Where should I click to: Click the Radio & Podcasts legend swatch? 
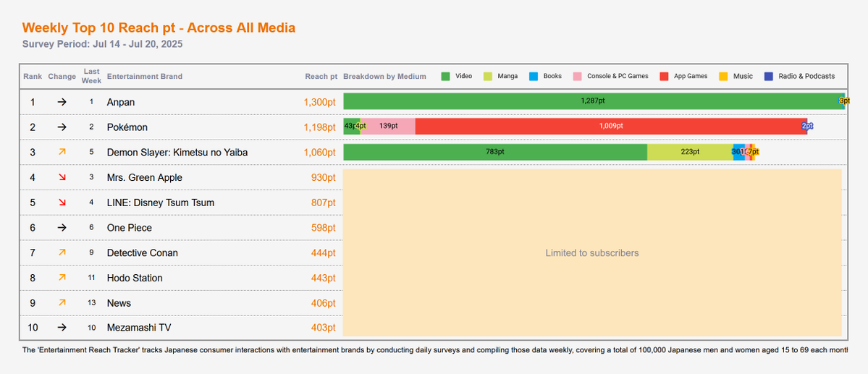(768, 77)
